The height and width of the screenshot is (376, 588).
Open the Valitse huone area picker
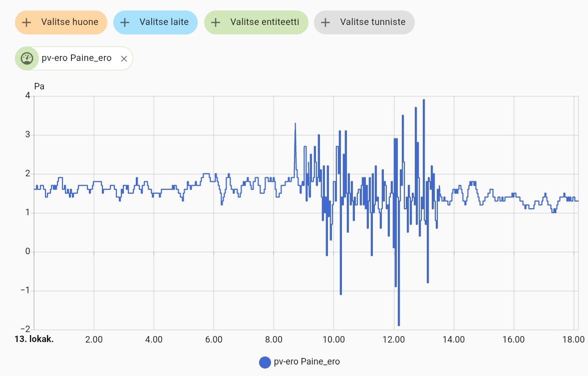point(69,22)
